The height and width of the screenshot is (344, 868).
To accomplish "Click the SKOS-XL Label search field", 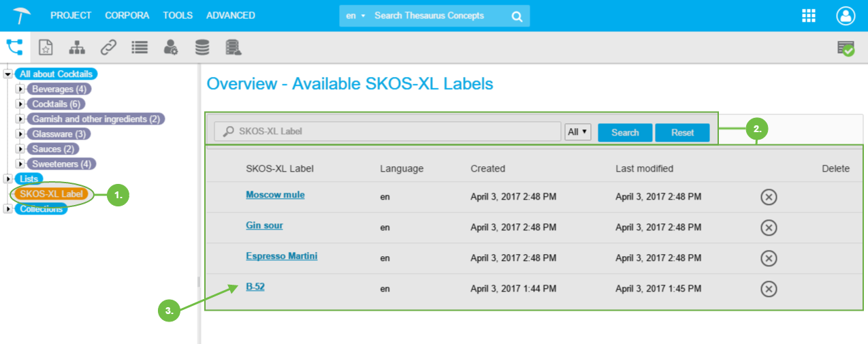I will [388, 132].
